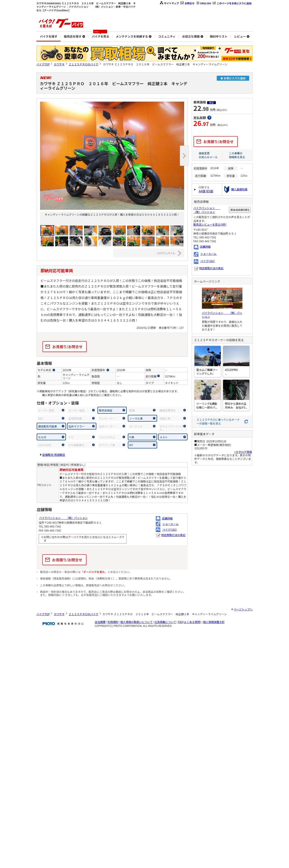Click the GooBike logo
289x868 pixels.
(x=61, y=23)
